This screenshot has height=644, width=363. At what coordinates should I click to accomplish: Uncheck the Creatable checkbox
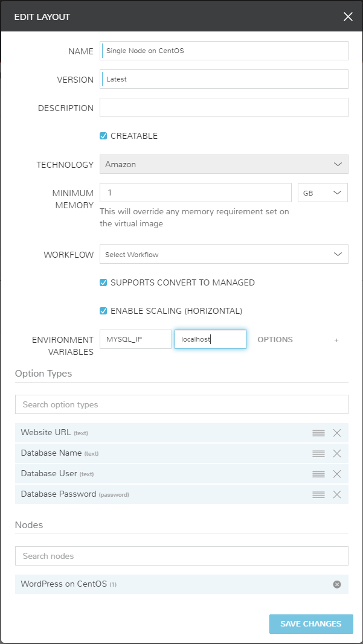104,136
